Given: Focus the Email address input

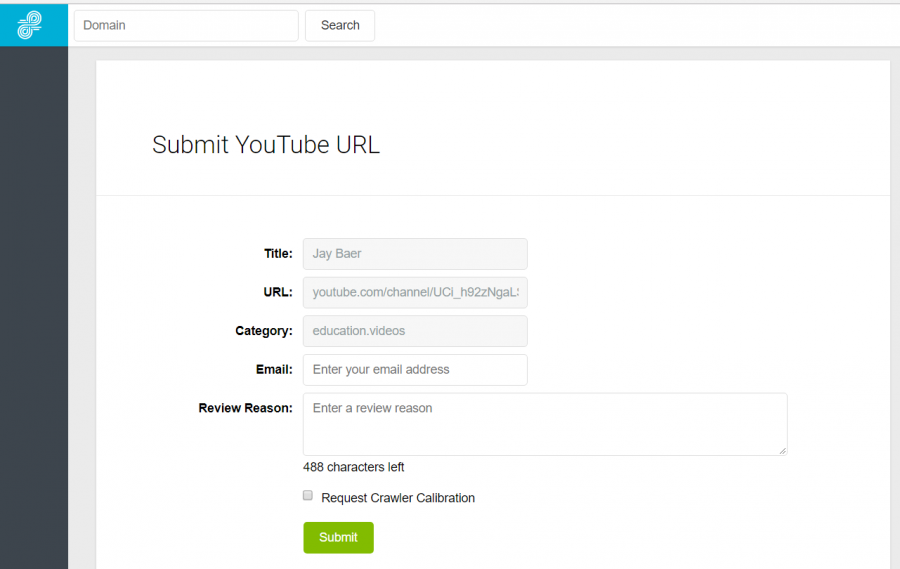Looking at the screenshot, I should [x=415, y=370].
